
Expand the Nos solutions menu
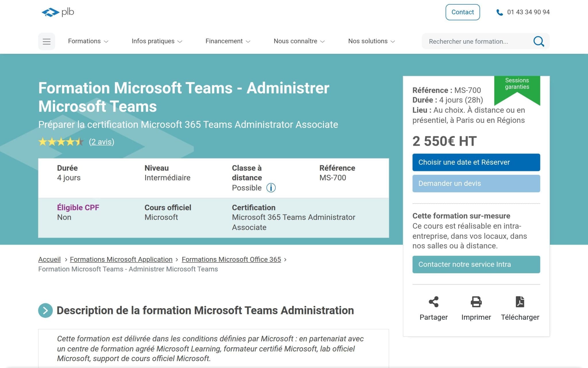tap(372, 41)
